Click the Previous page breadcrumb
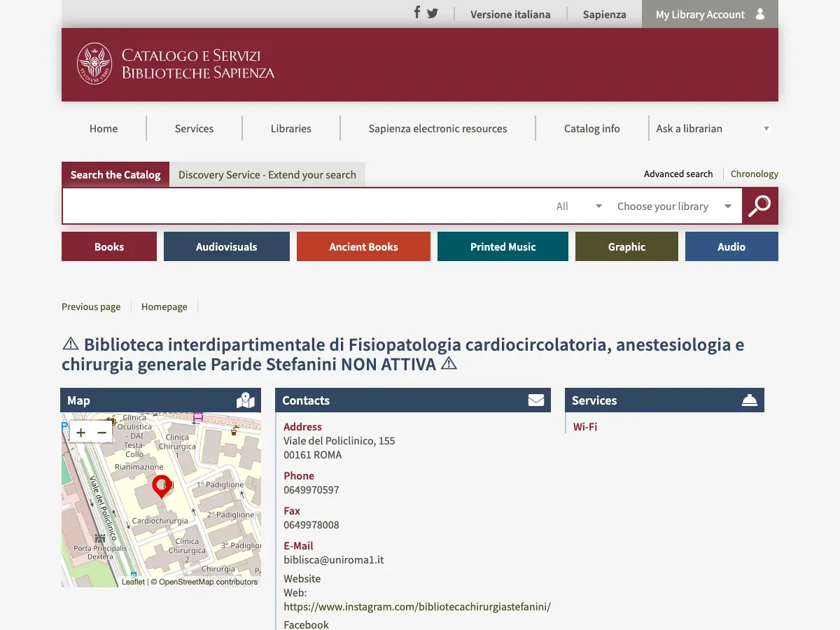This screenshot has width=840, height=630. (91, 307)
